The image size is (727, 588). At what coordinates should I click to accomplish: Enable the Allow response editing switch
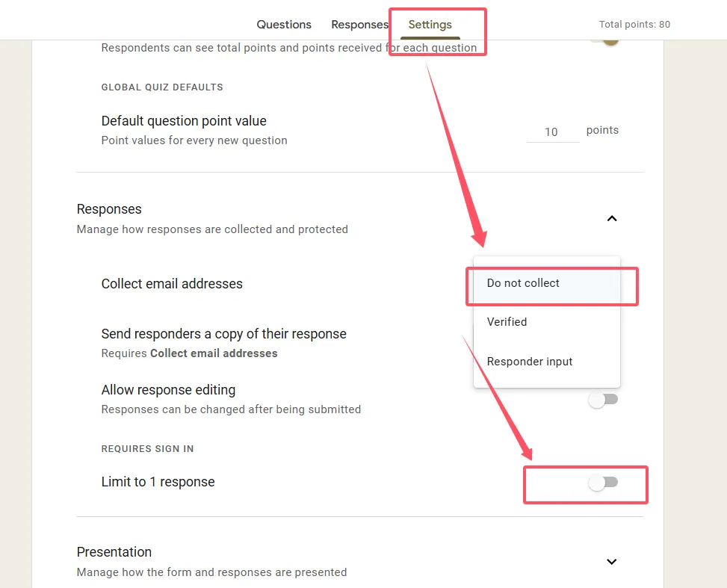pyautogui.click(x=603, y=400)
